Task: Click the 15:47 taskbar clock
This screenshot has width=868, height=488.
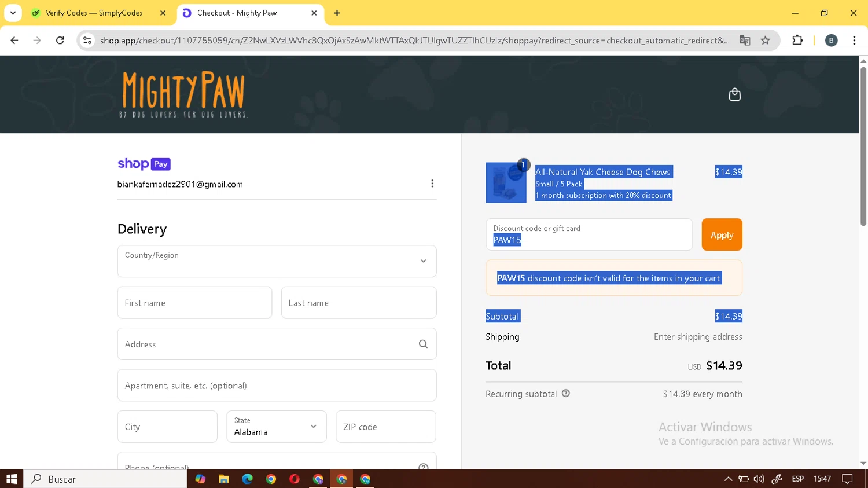Action: coord(822,479)
